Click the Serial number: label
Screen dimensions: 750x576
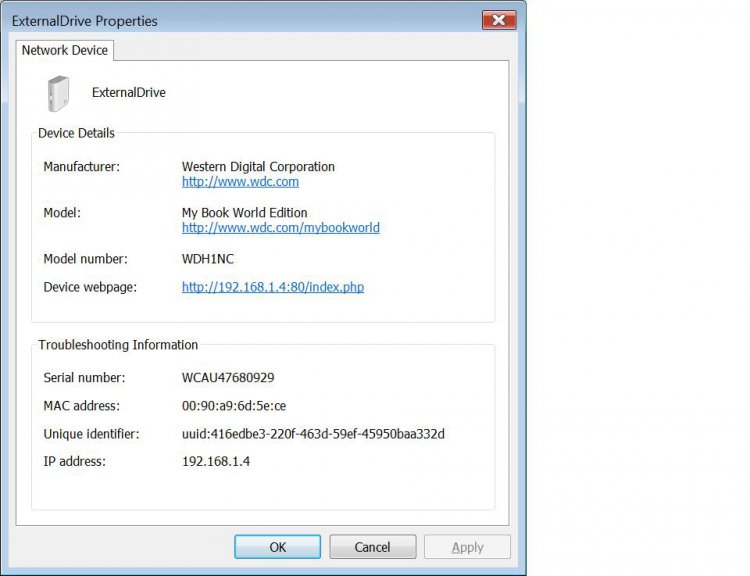pos(84,377)
